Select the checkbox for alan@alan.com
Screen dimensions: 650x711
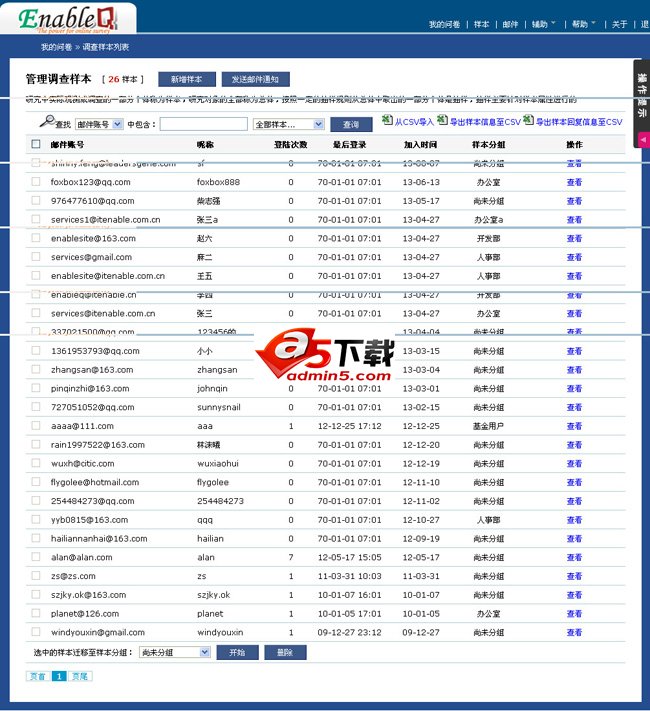36,557
